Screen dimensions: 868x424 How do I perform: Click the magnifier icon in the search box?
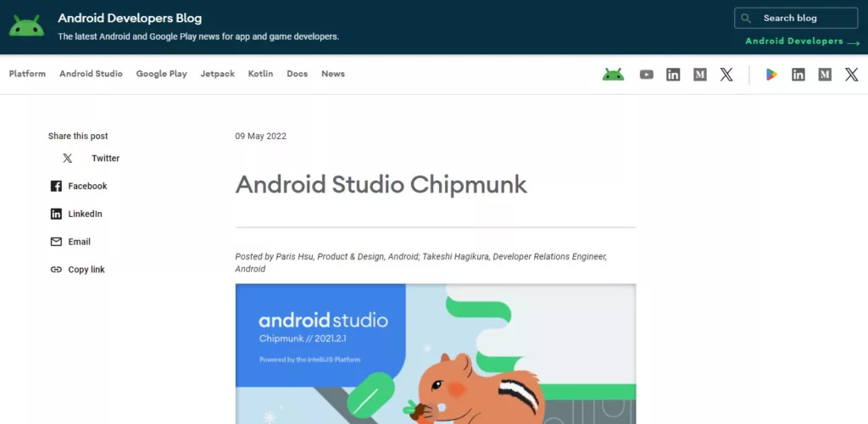pyautogui.click(x=746, y=19)
